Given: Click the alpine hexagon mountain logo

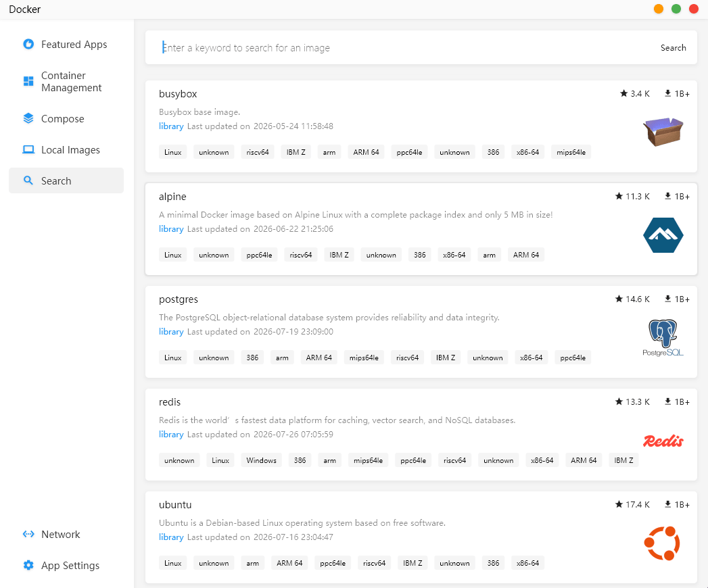Looking at the screenshot, I should [x=663, y=235].
